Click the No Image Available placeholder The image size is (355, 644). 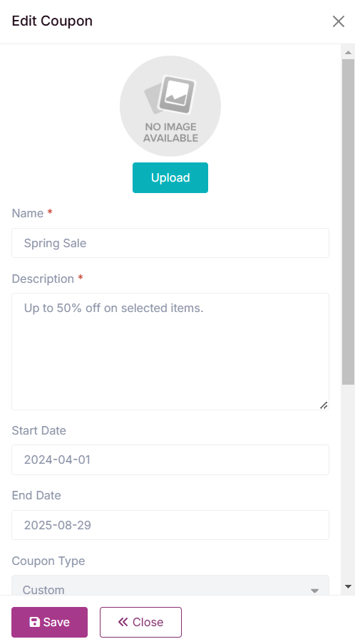click(x=170, y=106)
